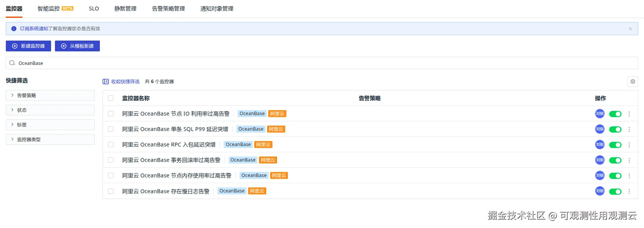Turn off the 存在慢日志告警 monitor switch
644x228 pixels.
tap(615, 191)
